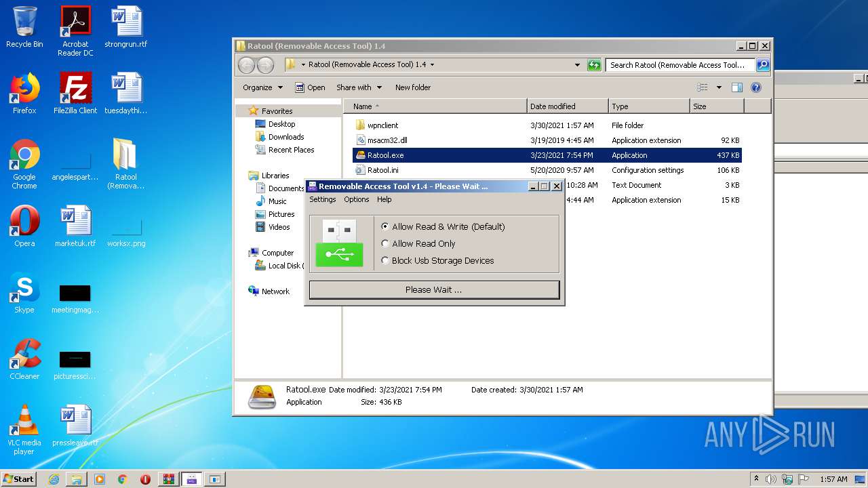Click the Firefox desktop icon
Screen dimensions: 868x488
(24, 94)
